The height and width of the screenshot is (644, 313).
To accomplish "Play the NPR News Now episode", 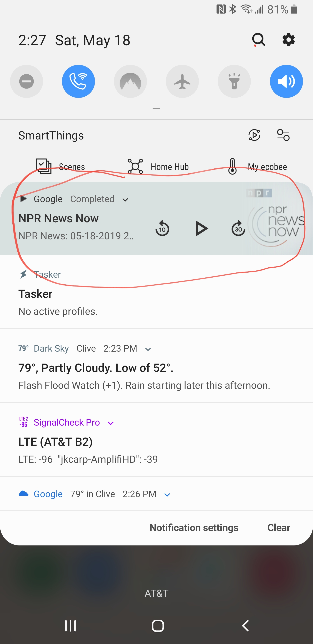I will (201, 228).
